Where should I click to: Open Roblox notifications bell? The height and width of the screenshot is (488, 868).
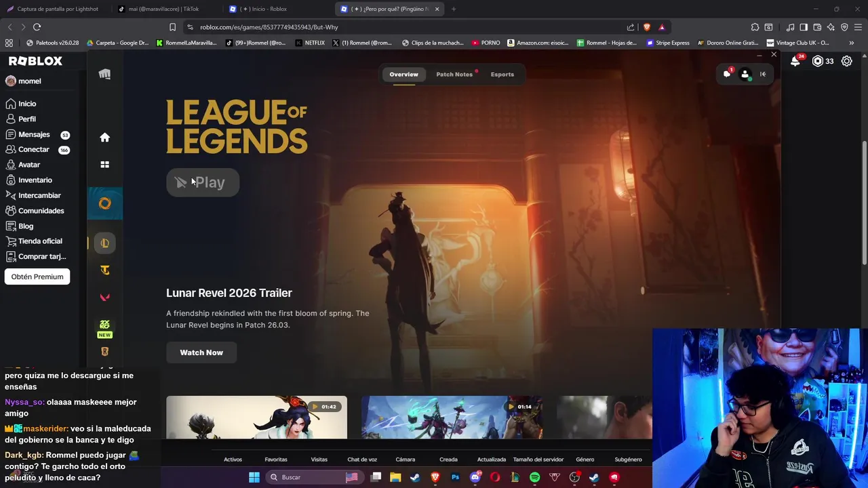[795, 61]
